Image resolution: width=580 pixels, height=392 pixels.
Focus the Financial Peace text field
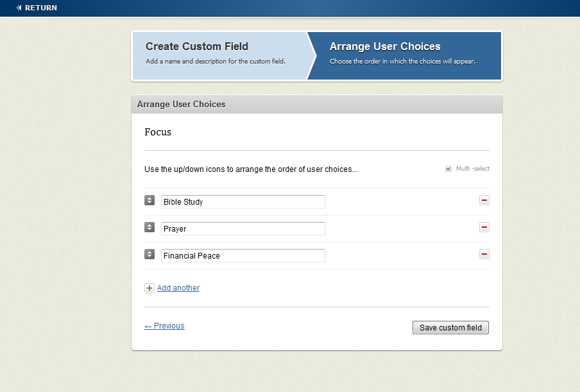coord(243,256)
